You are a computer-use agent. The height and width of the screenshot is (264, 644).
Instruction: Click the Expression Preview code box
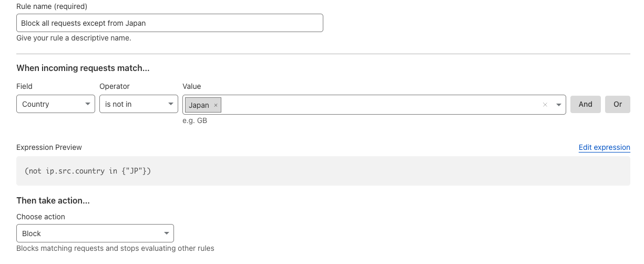(323, 171)
